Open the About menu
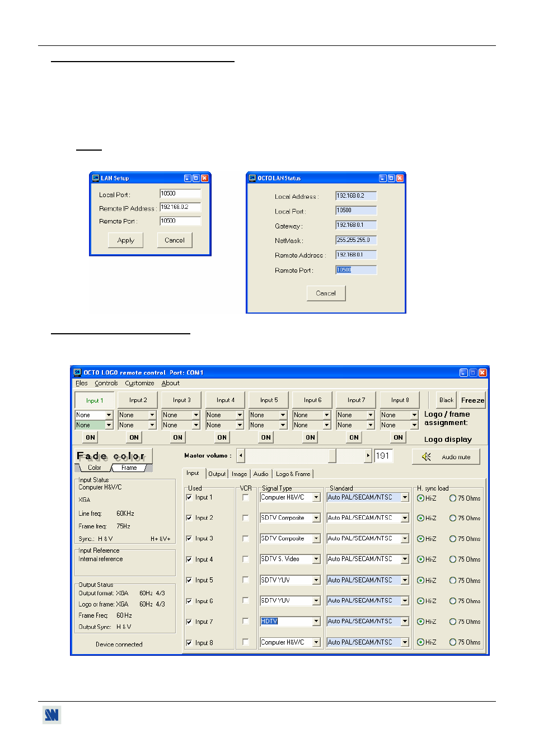Screen dimensions: 534x756 point(171,384)
